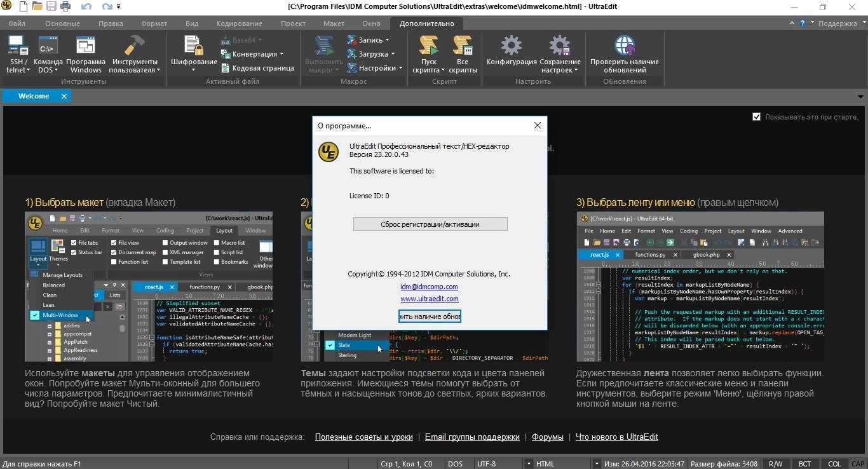The height and width of the screenshot is (469, 868).
Task: Open the SSH / telnet tool
Action: (18, 55)
